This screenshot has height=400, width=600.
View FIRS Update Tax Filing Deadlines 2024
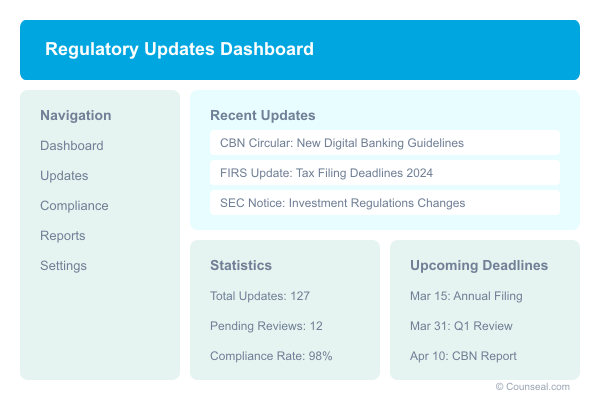385,173
